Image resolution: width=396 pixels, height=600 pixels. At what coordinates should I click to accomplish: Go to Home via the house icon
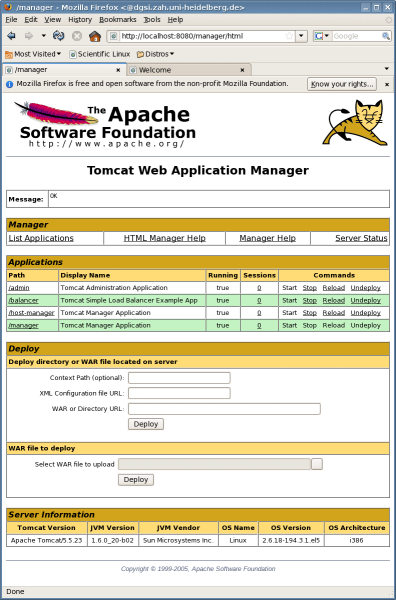(95, 36)
